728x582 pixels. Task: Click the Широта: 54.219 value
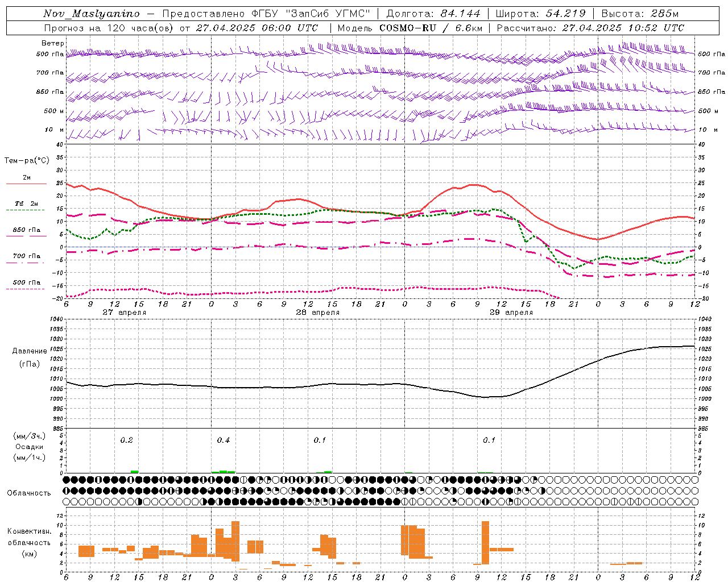[540, 14]
